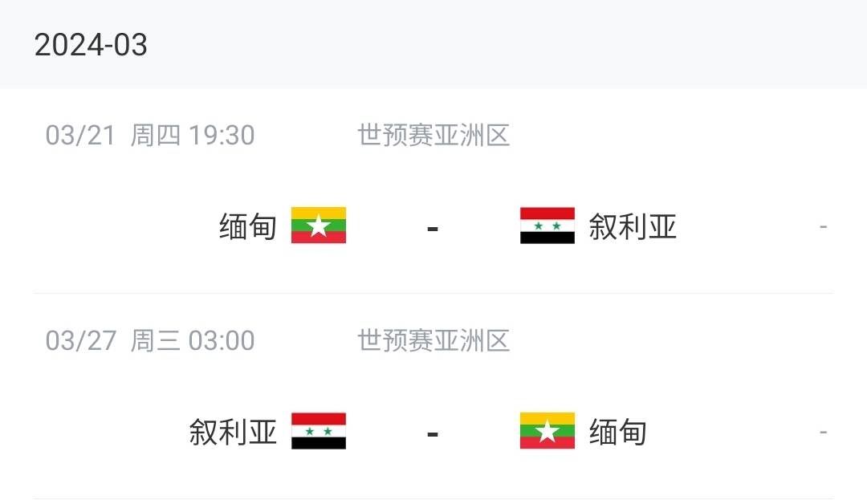
Task: Click Syria flag in the 03/21 match
Action: click(547, 226)
